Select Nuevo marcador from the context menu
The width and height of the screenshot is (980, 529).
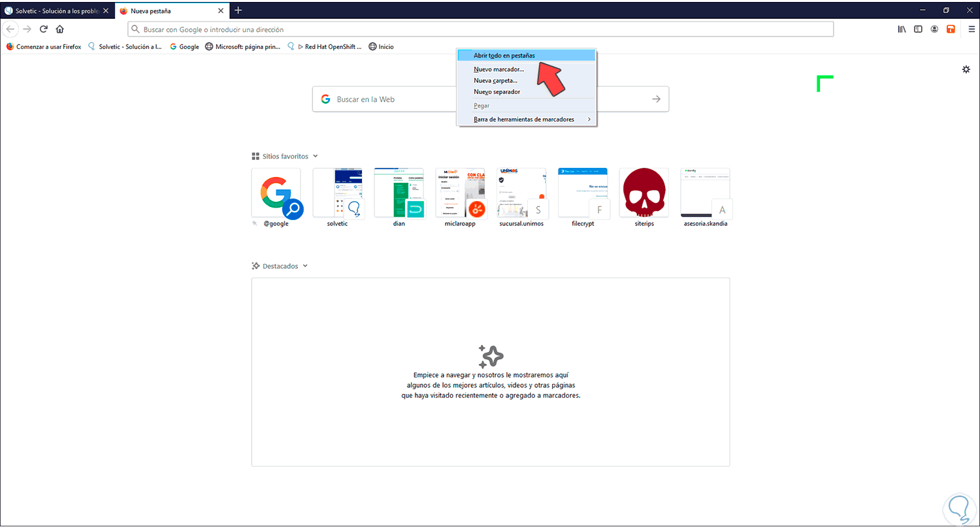498,69
